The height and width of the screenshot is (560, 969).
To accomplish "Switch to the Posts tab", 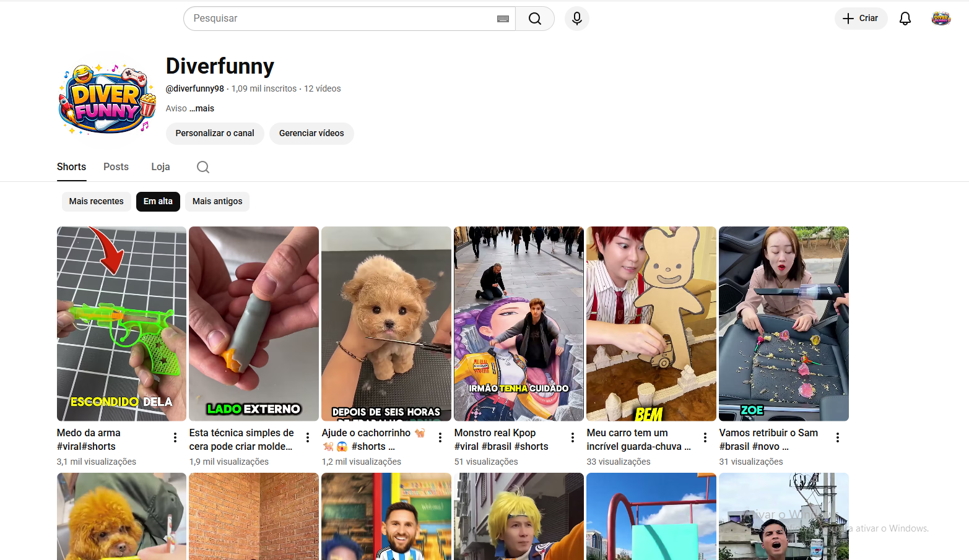I will click(116, 167).
